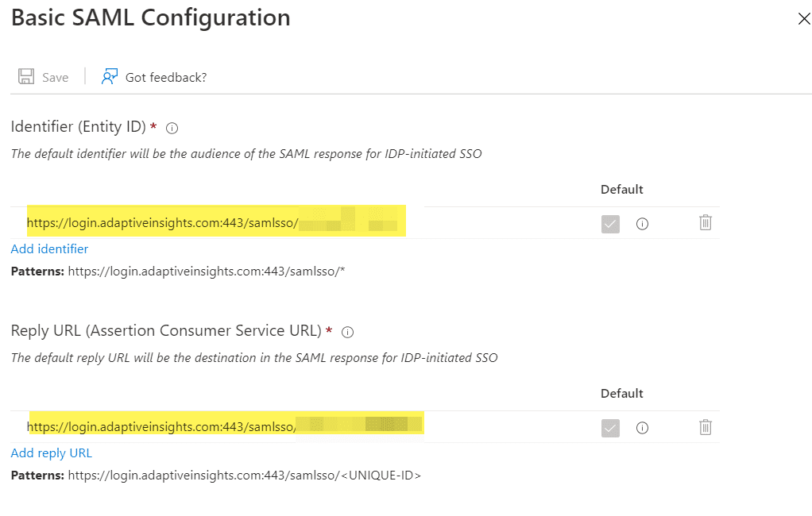Viewport: 812px width, 516px height.
Task: Close the Basic SAML Configuration panel
Action: point(803,19)
